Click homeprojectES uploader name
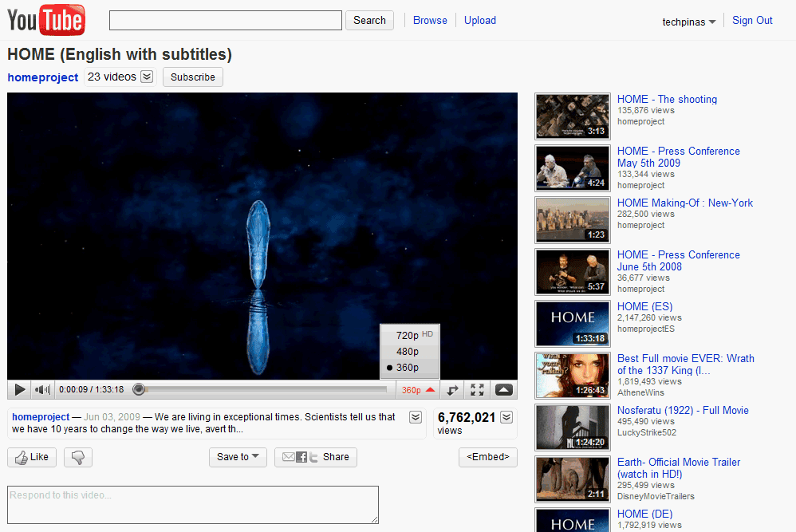Viewport: 796px width, 532px height. [646, 329]
